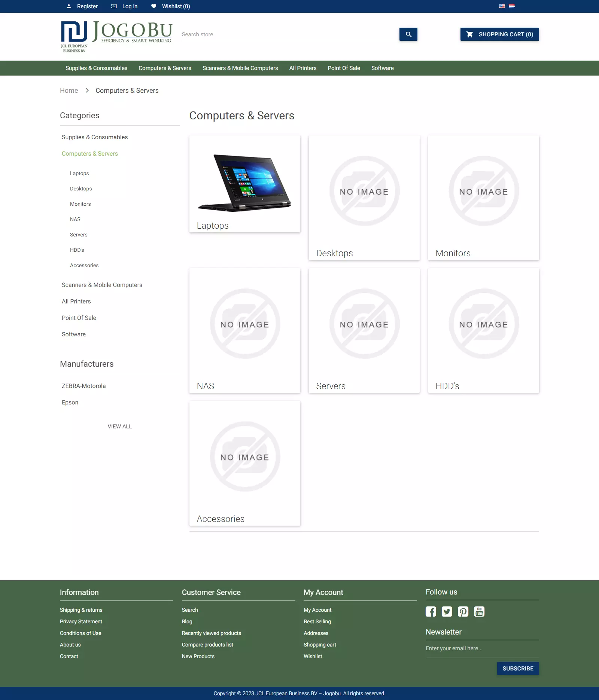Select Monitors in the Categories sidebar
599x700 pixels.
[x=80, y=204]
